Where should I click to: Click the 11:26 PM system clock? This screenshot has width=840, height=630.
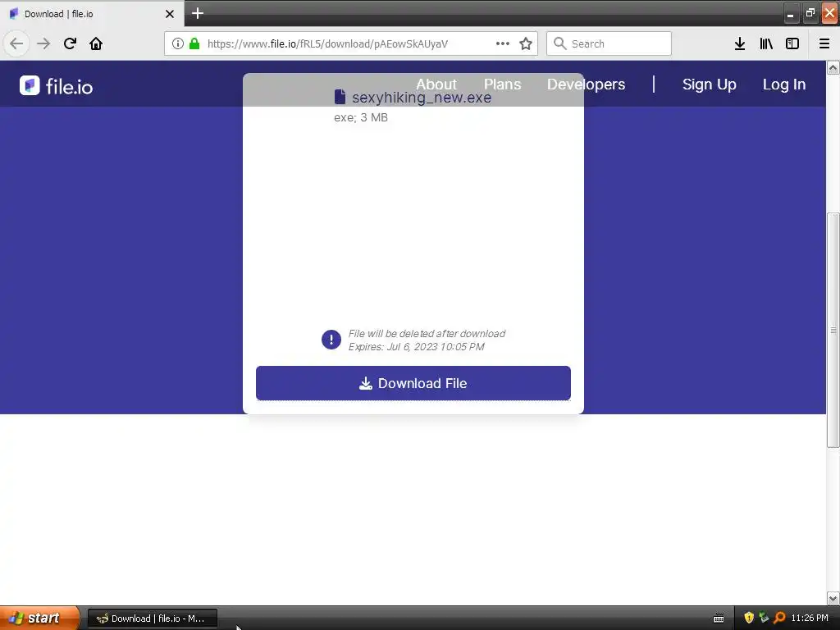(x=810, y=618)
